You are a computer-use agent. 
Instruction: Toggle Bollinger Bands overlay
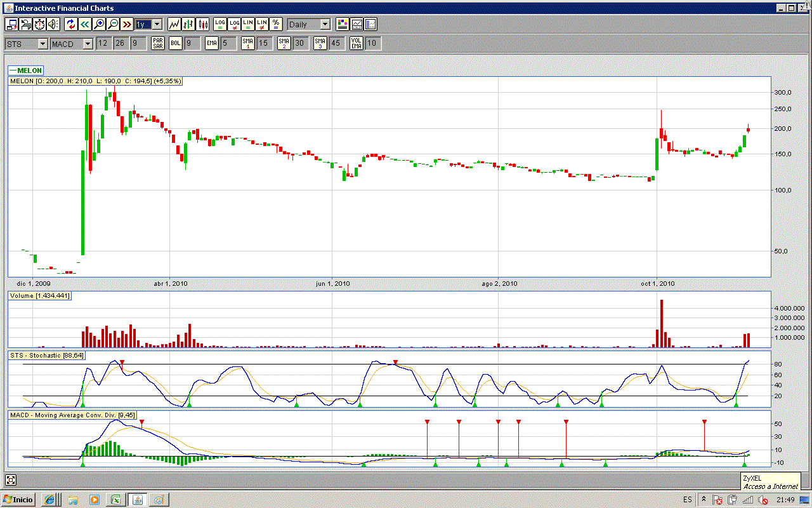click(x=176, y=43)
